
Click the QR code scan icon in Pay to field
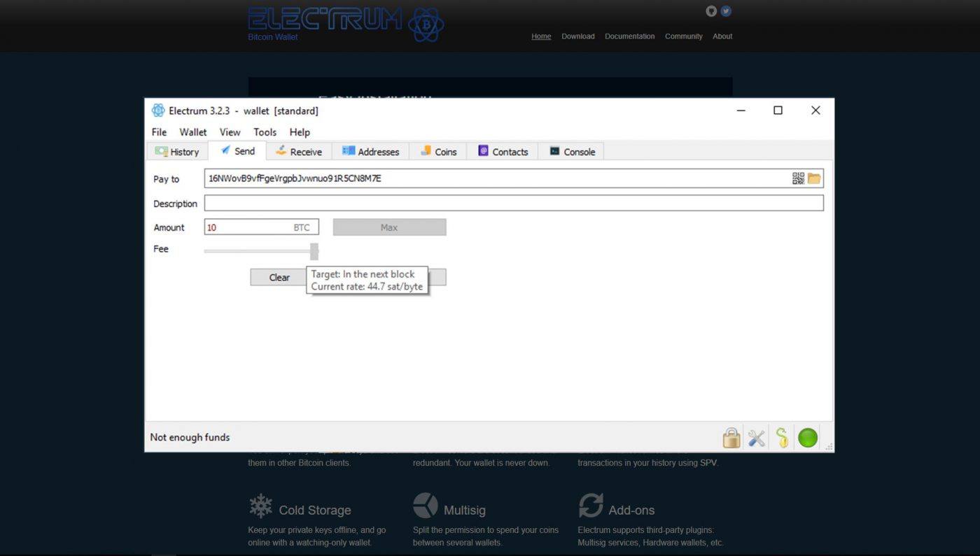point(798,178)
